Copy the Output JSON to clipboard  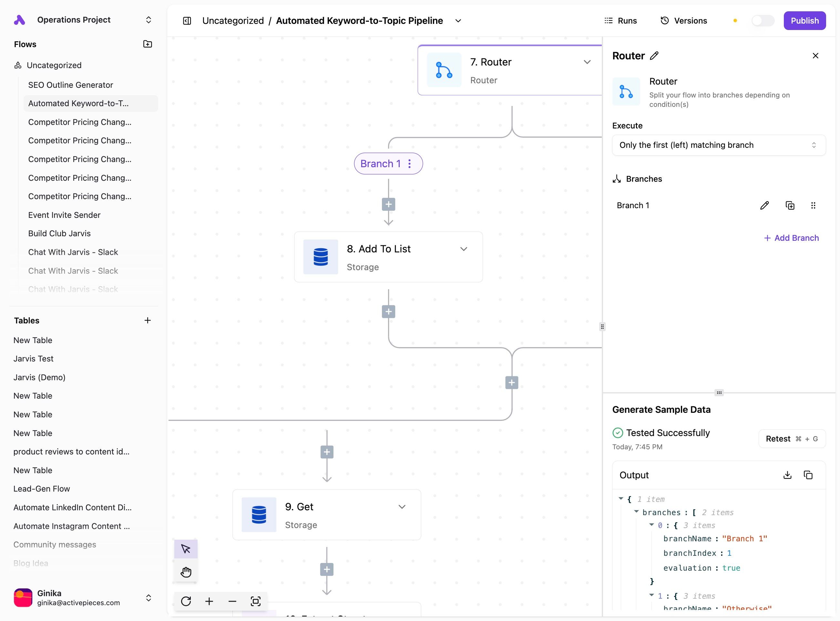click(x=808, y=475)
